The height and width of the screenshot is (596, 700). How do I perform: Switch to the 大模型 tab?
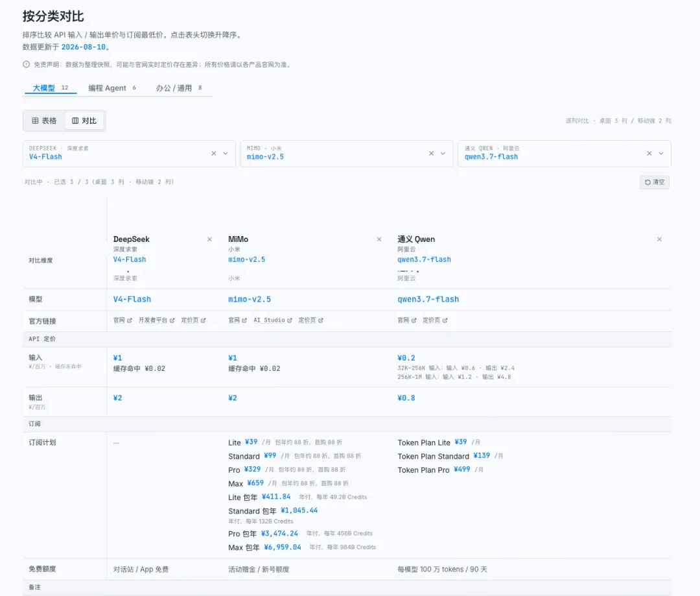[x=51, y=88]
